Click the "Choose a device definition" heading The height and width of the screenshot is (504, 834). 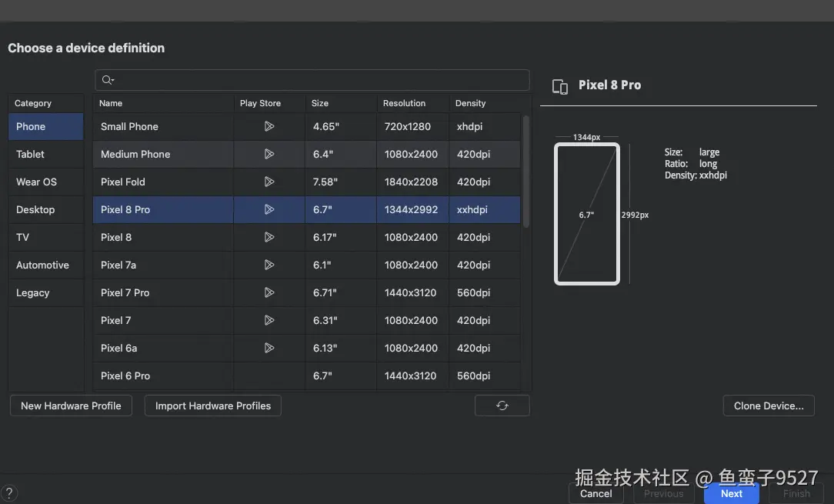point(86,48)
